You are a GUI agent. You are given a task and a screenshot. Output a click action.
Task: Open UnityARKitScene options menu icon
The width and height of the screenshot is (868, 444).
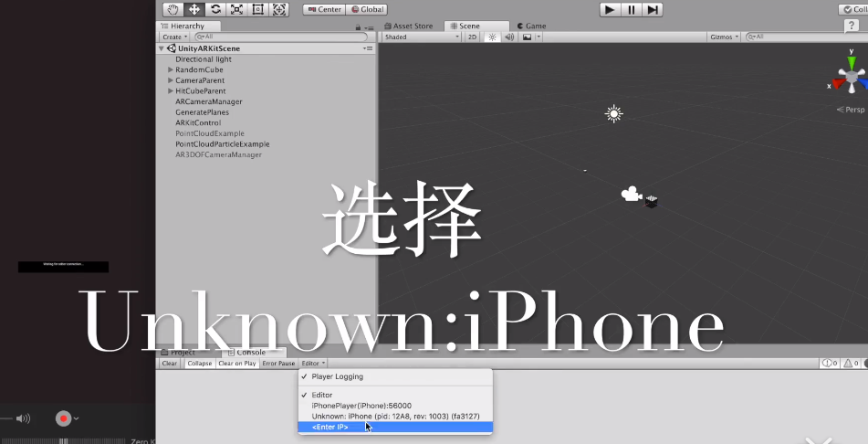[x=368, y=48]
